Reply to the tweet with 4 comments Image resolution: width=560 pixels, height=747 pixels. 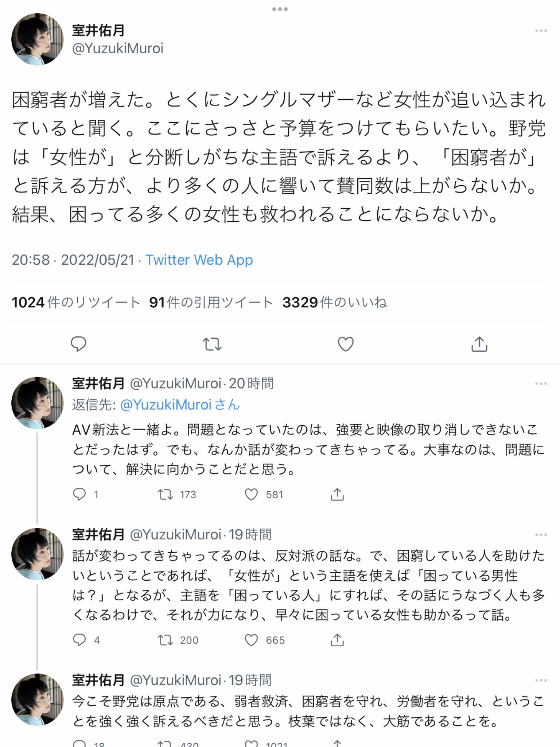79,640
